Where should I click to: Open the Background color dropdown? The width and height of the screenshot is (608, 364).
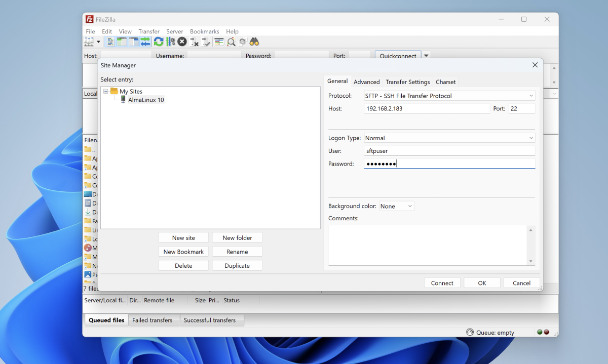tap(397, 206)
